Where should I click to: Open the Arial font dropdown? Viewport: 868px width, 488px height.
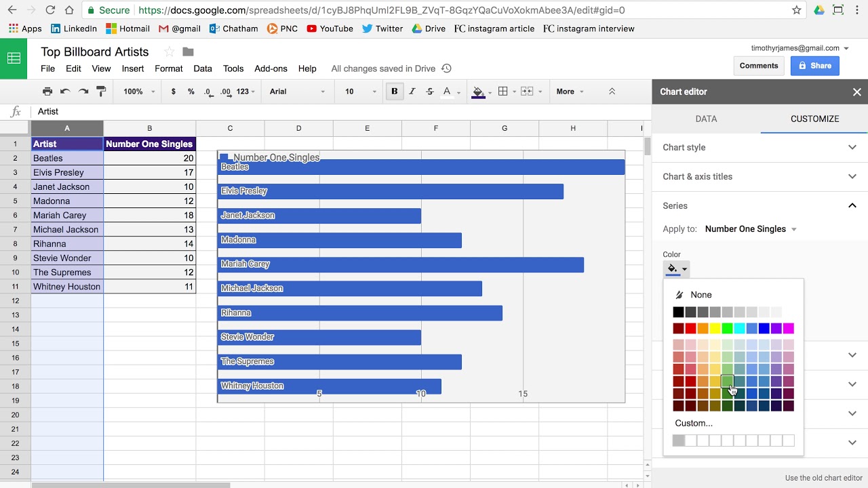coord(296,91)
